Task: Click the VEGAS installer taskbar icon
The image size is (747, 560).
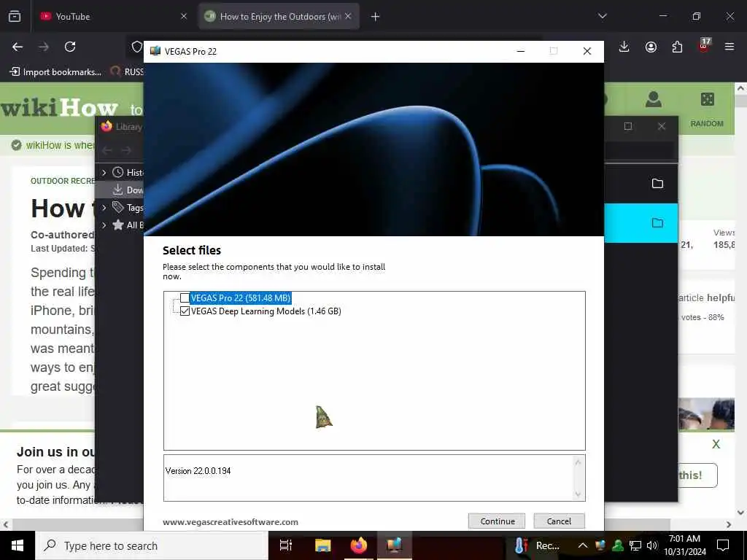Action: pyautogui.click(x=395, y=545)
